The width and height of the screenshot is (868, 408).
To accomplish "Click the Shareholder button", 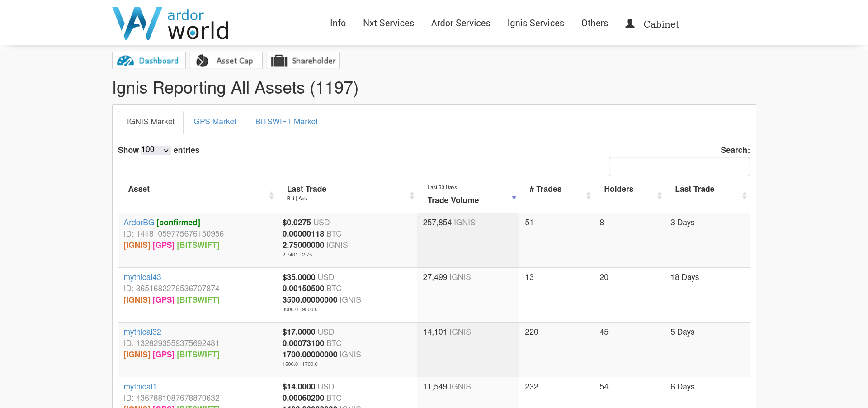I will pyautogui.click(x=302, y=61).
